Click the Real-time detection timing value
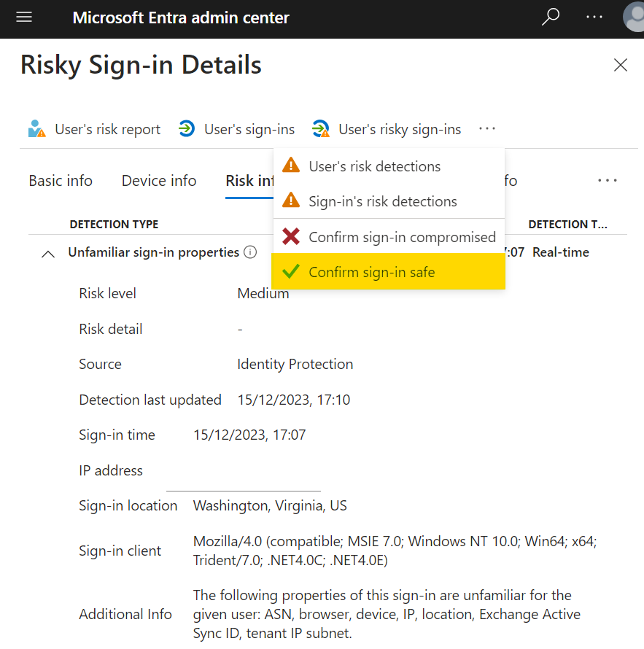The width and height of the screenshot is (644, 649). [x=560, y=252]
